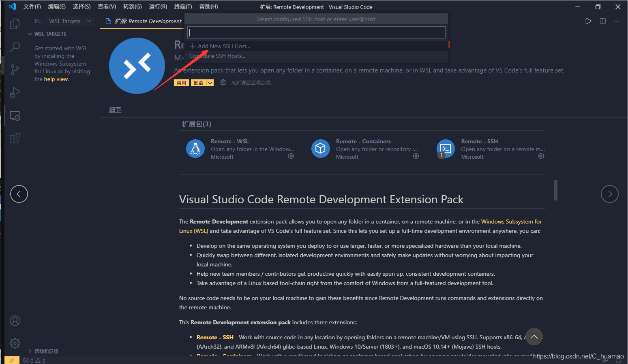Click the remote window indicator in status bar
This screenshot has height=364, width=628.
[12, 360]
